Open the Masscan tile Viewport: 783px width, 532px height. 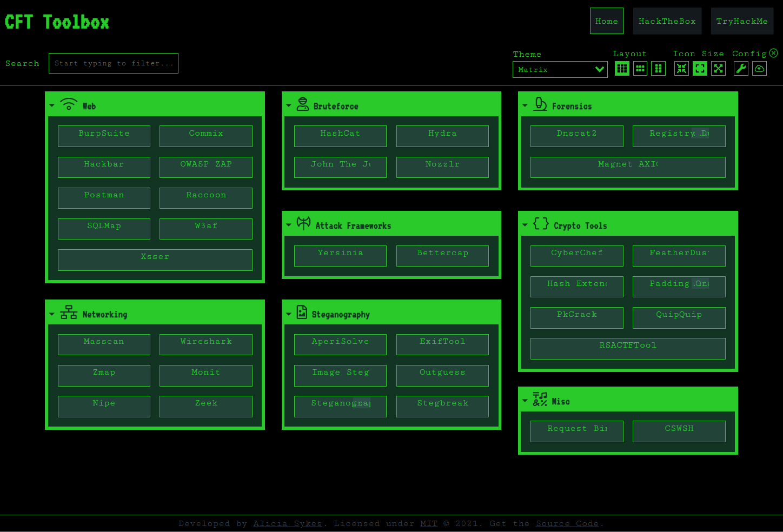pos(104,344)
